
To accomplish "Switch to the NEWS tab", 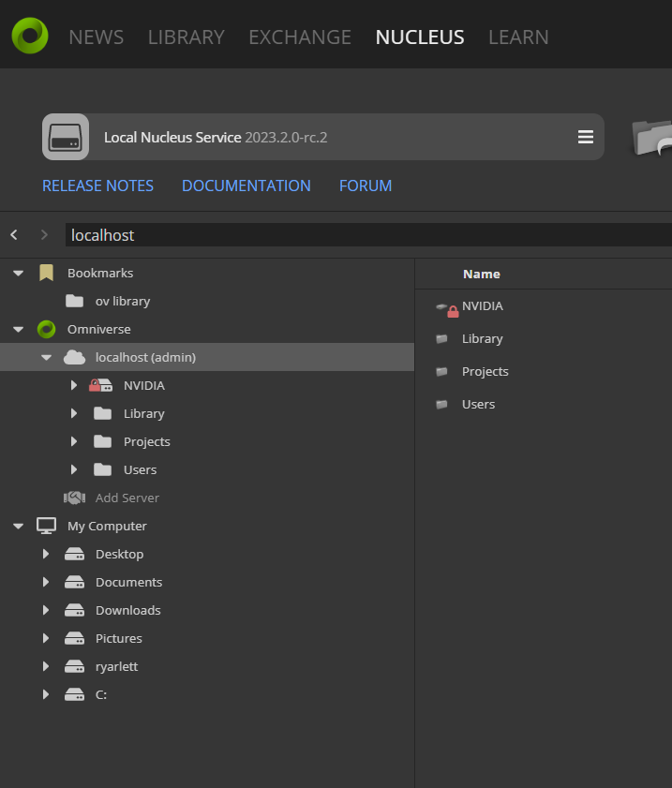I will pos(96,37).
